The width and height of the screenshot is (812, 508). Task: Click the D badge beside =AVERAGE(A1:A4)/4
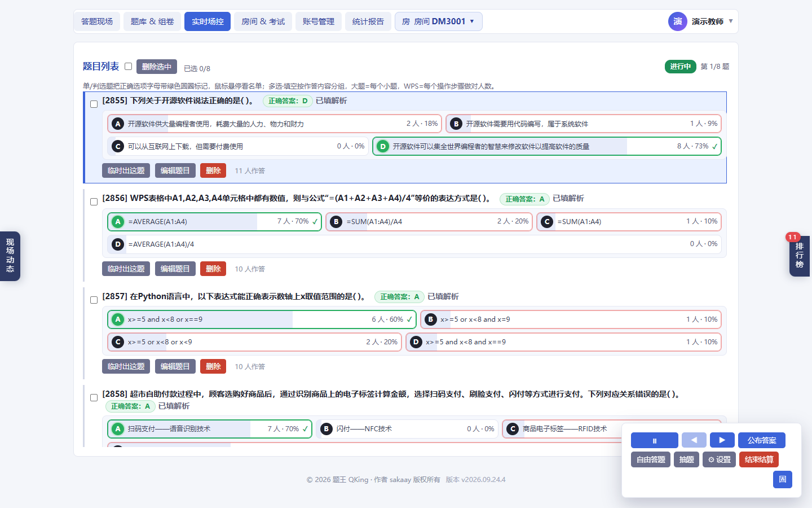click(x=117, y=244)
